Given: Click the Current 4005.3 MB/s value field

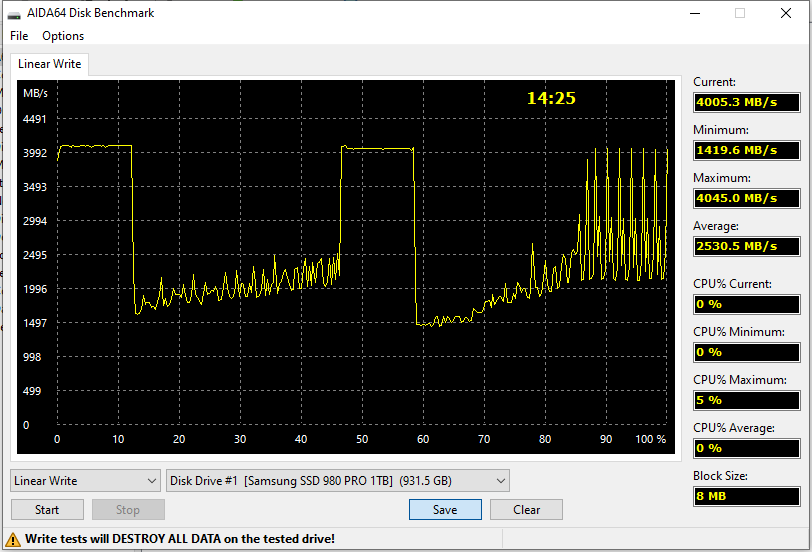Looking at the screenshot, I should (747, 102).
